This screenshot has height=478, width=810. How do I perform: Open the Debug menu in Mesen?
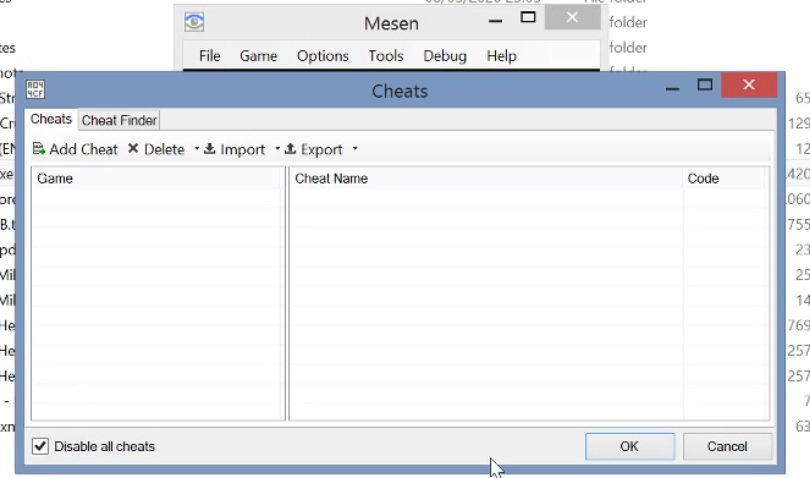(x=445, y=56)
